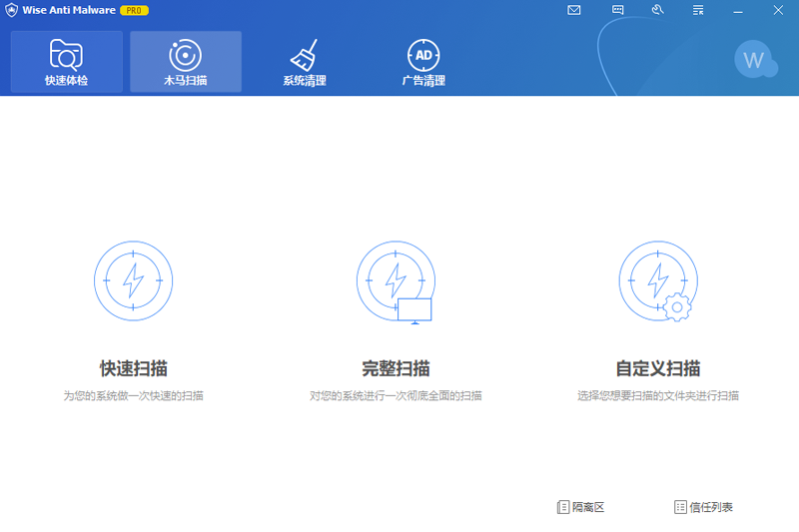Click the round W avatar icon
The image size is (799, 532).
pyautogui.click(x=754, y=60)
